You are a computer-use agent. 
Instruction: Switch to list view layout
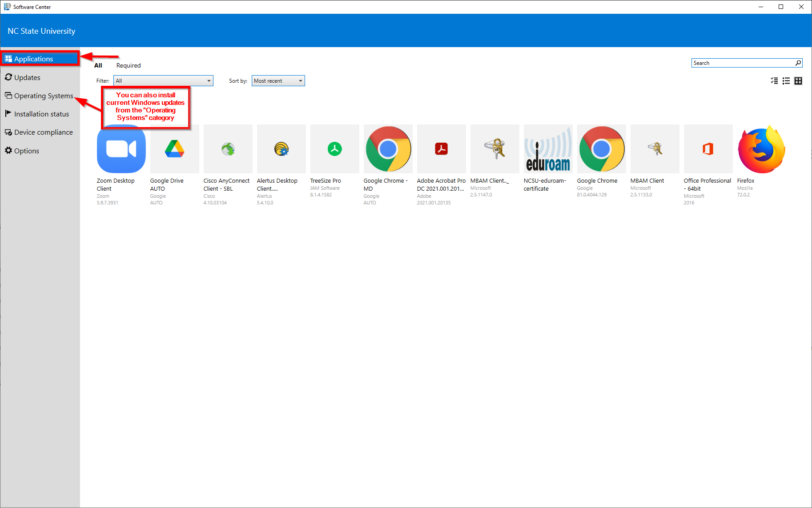tap(786, 81)
